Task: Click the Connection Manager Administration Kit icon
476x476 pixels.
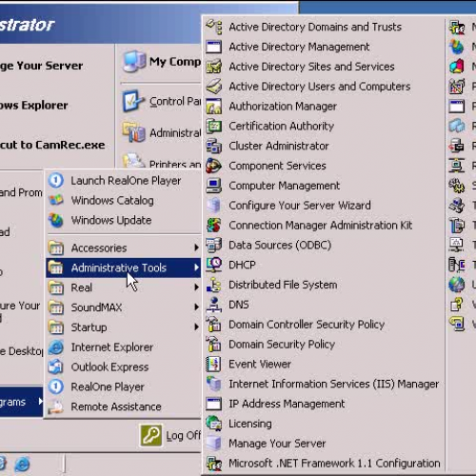Action: tap(214, 226)
